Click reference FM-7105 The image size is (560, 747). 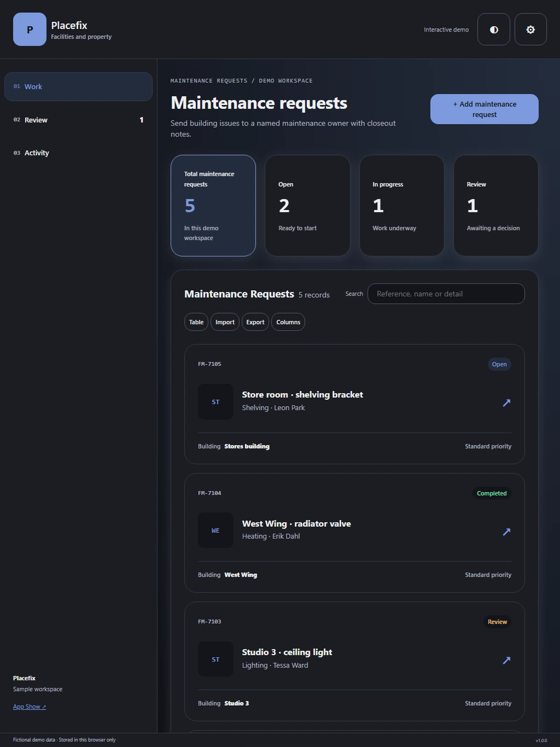tap(210, 364)
